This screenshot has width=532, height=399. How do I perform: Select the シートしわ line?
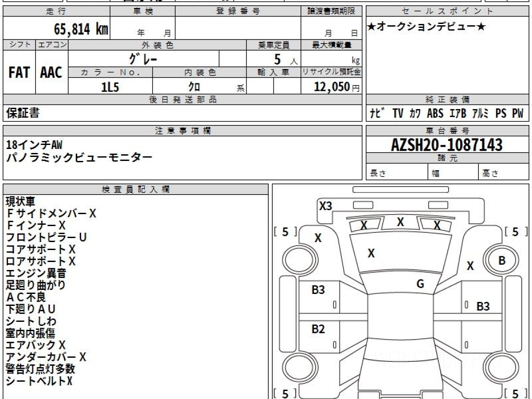31,321
